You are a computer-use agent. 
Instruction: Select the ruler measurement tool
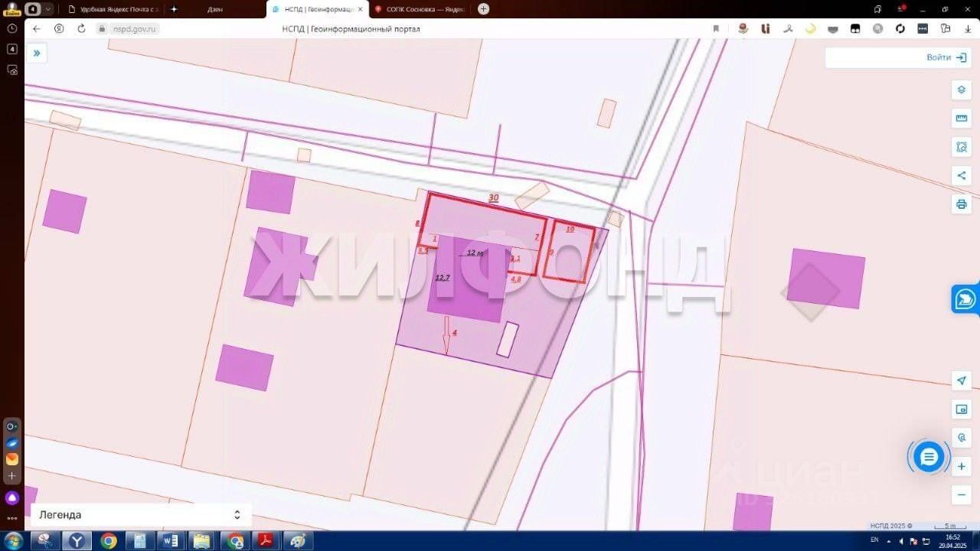[x=962, y=119]
